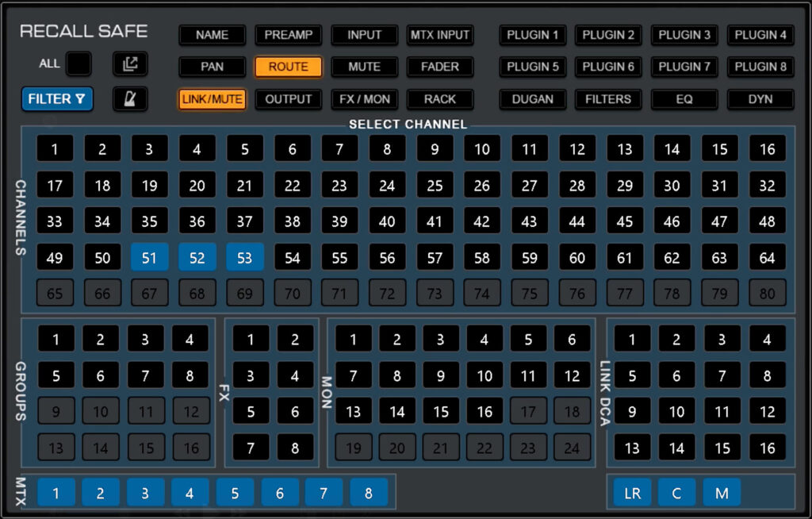Enable the EQ parameter safe
Screen dimensions: 812x519
pyautogui.click(x=684, y=99)
